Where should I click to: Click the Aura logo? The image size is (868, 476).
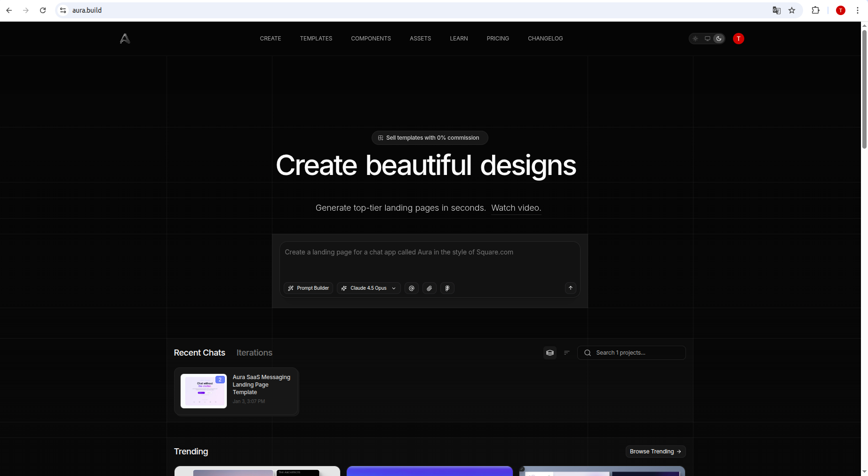(x=124, y=38)
